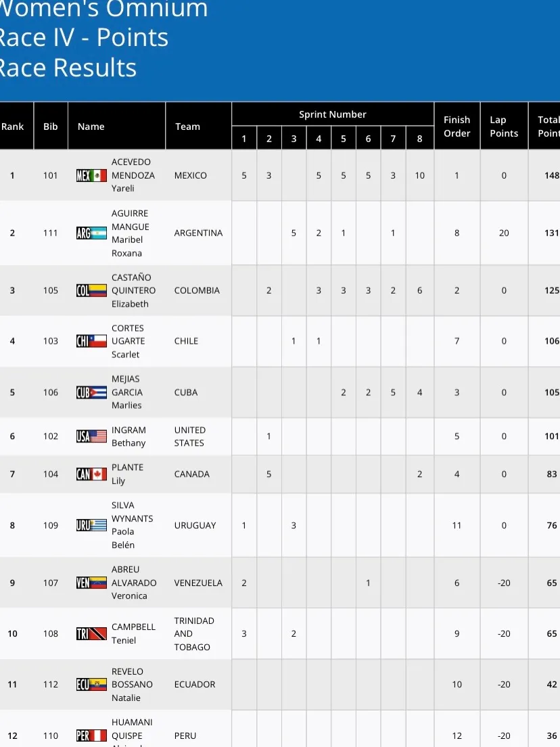The width and height of the screenshot is (560, 747).
Task: Click the Ecuador flag icon
Action: tap(91, 685)
